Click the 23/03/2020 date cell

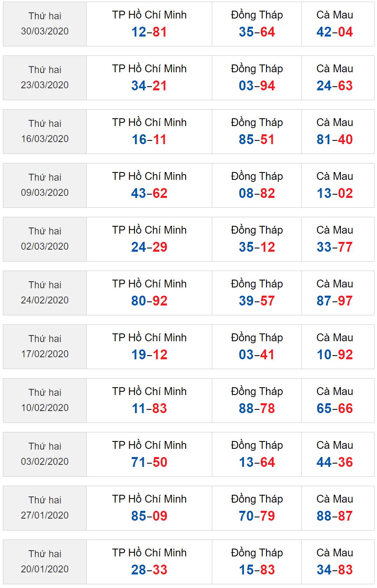pyautogui.click(x=45, y=78)
